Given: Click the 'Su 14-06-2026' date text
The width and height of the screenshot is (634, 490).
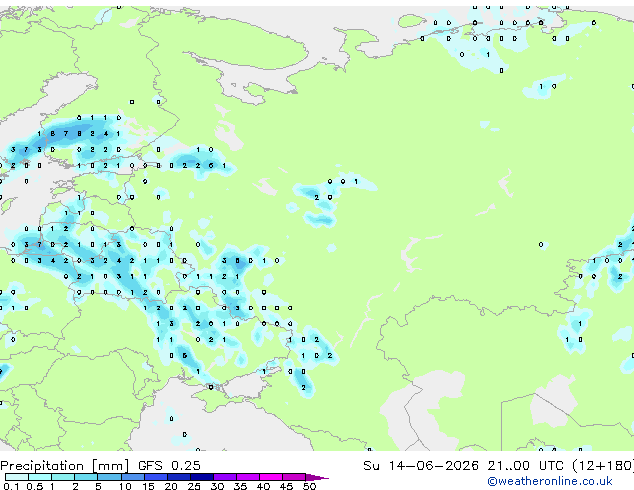Looking at the screenshot, I should click(x=421, y=466).
